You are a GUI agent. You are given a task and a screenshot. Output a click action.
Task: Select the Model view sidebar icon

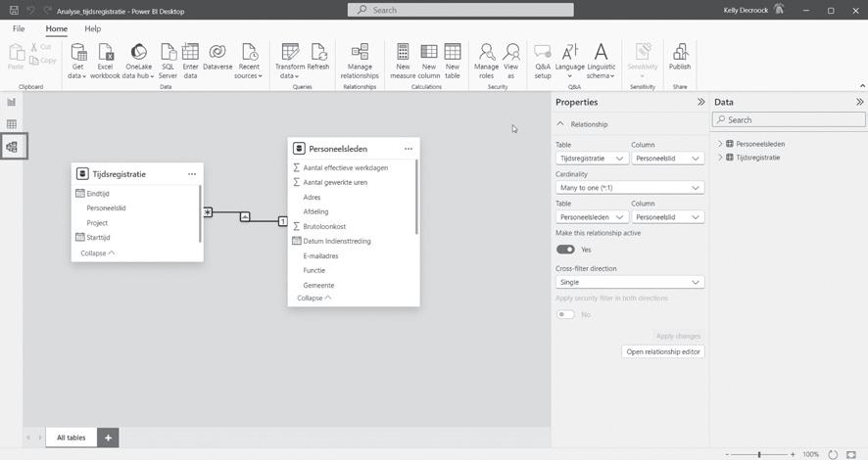[x=12, y=147]
